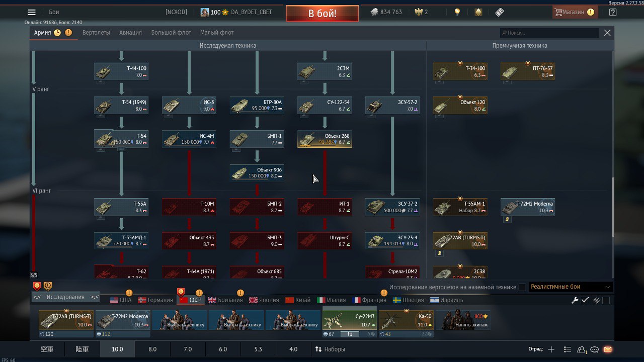Toggle the checkbox next to wrench icon

coord(585,300)
